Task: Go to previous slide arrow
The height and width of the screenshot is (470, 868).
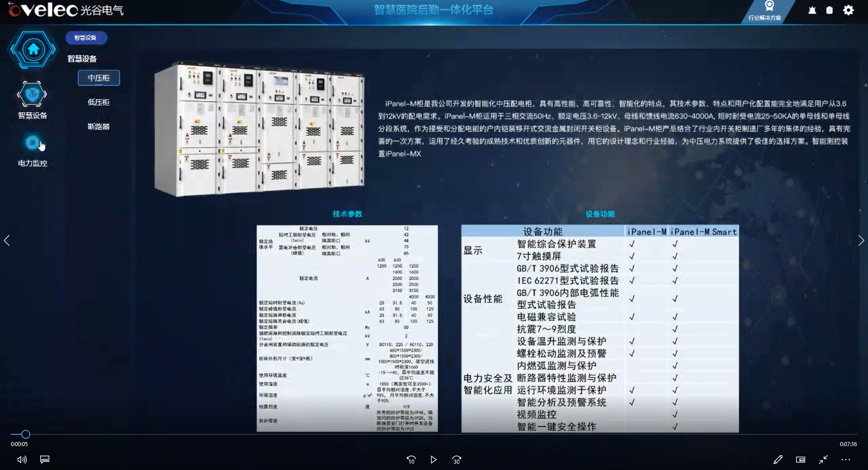Action: click(x=7, y=240)
